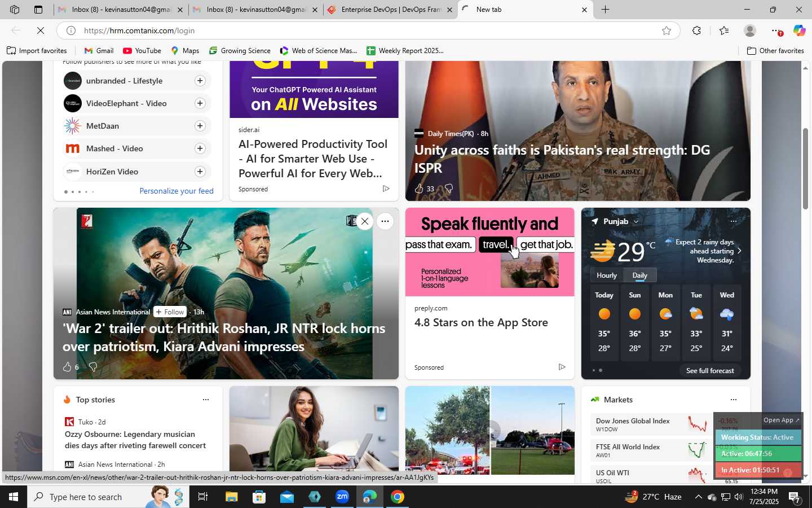Screen dimensions: 812x508
Task: Stop loading the page
Action: (x=41, y=30)
